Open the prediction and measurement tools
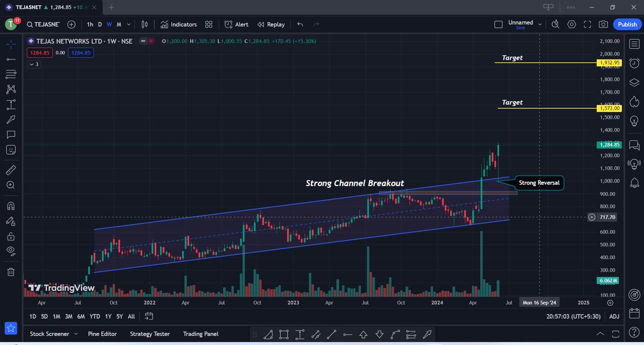Viewport: 644px width, 345px height. 11,104
